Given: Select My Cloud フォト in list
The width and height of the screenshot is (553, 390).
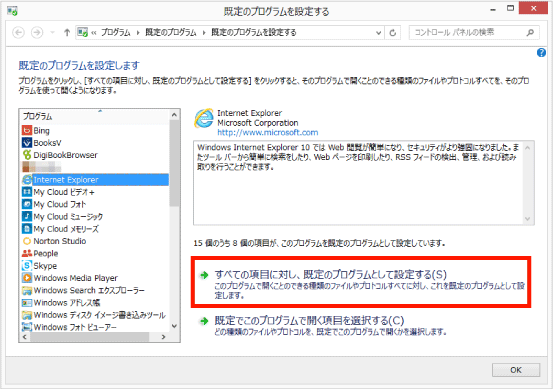Looking at the screenshot, I should click(x=60, y=204).
